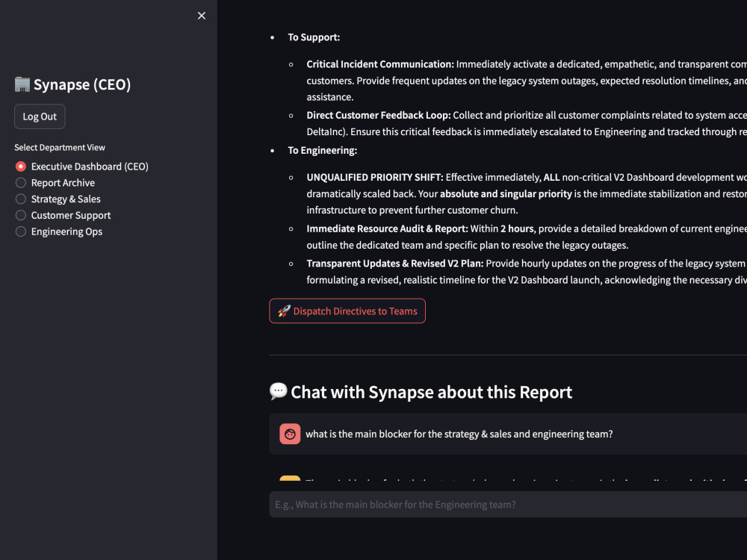Select the Report Archive radio option

[55, 183]
